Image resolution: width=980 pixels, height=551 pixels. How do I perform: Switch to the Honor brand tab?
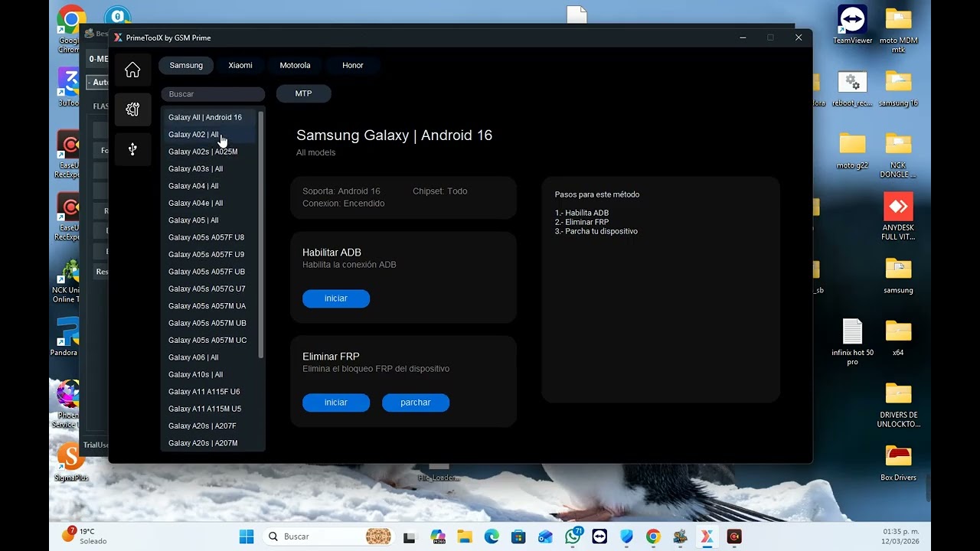click(353, 65)
